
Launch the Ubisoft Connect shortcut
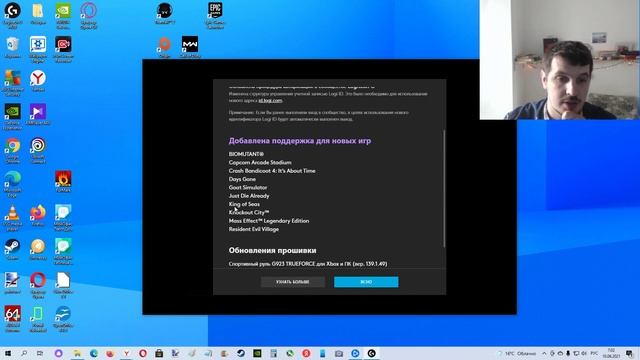click(38, 150)
